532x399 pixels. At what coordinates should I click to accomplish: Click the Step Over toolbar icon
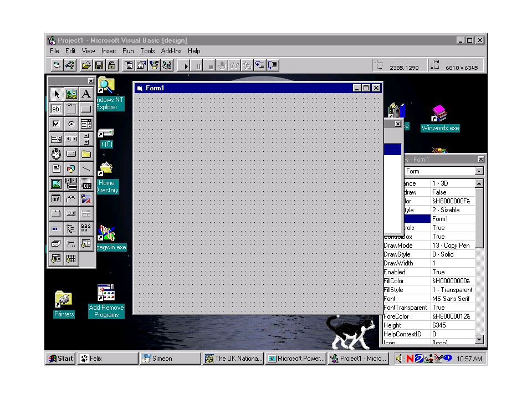coord(273,65)
